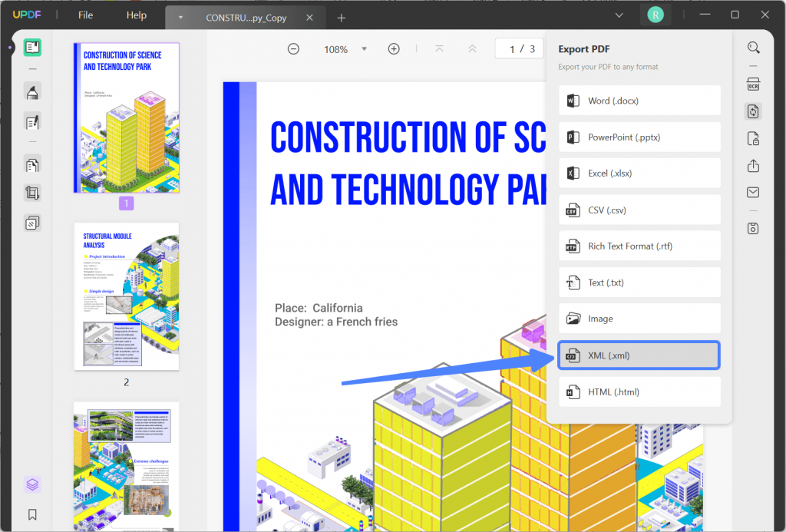Open the Edit PDF tool
The width and height of the screenshot is (786, 532).
[x=32, y=122]
